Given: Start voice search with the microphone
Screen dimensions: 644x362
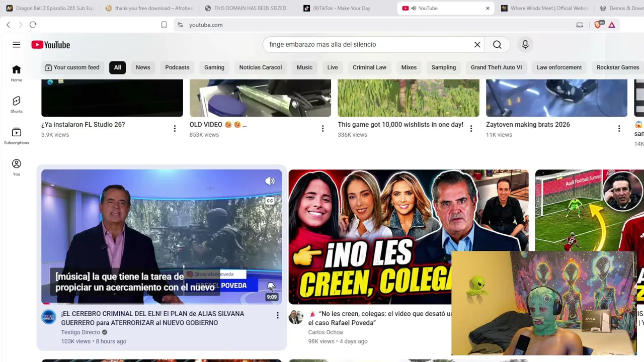Looking at the screenshot, I should coord(525,45).
